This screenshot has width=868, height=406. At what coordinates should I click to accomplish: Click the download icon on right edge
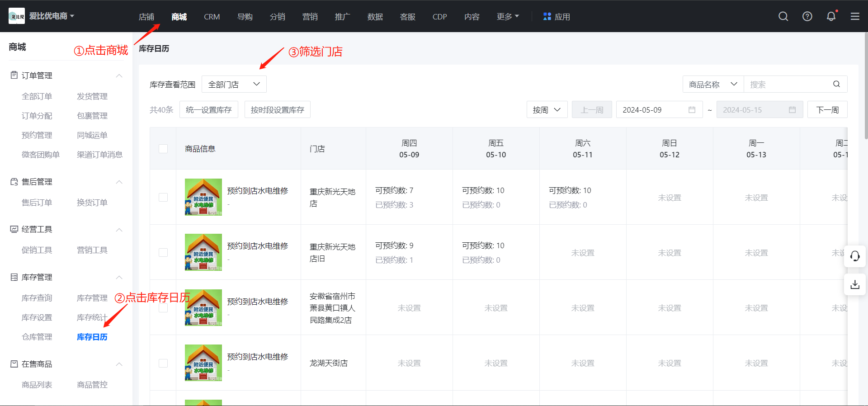coord(855,284)
